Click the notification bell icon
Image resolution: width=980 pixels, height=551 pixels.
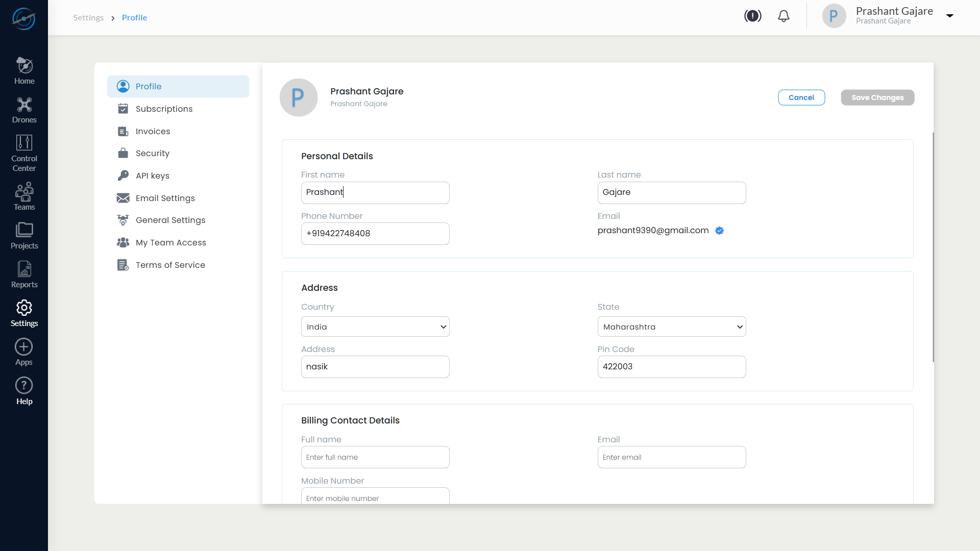[x=783, y=16]
